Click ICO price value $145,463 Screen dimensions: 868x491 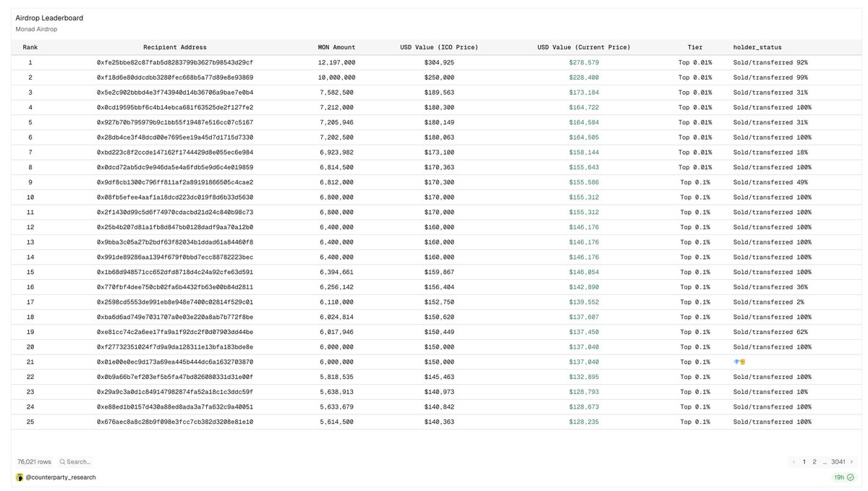tap(439, 377)
